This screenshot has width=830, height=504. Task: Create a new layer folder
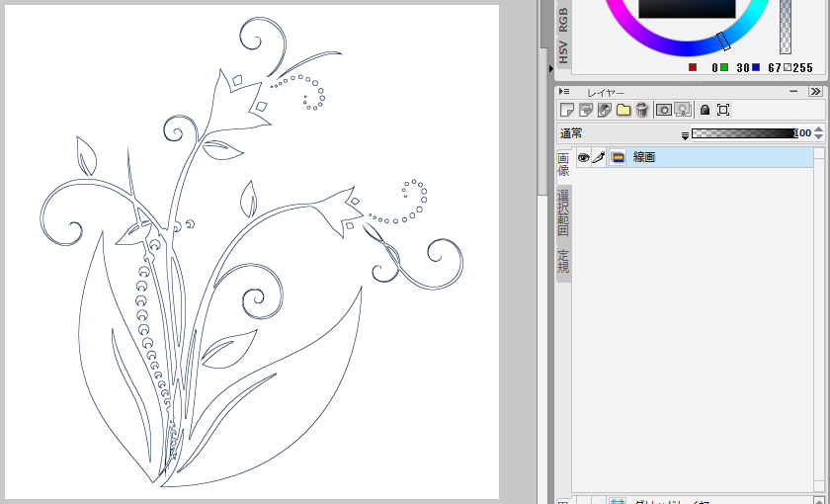[623, 110]
